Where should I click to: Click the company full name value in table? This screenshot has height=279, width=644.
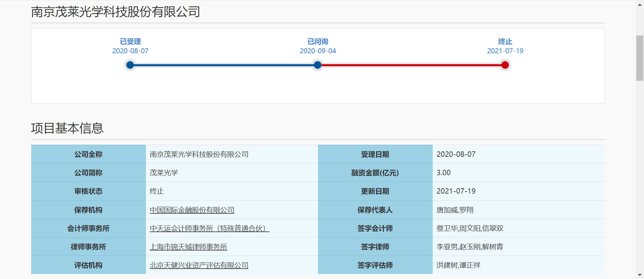pyautogui.click(x=199, y=154)
